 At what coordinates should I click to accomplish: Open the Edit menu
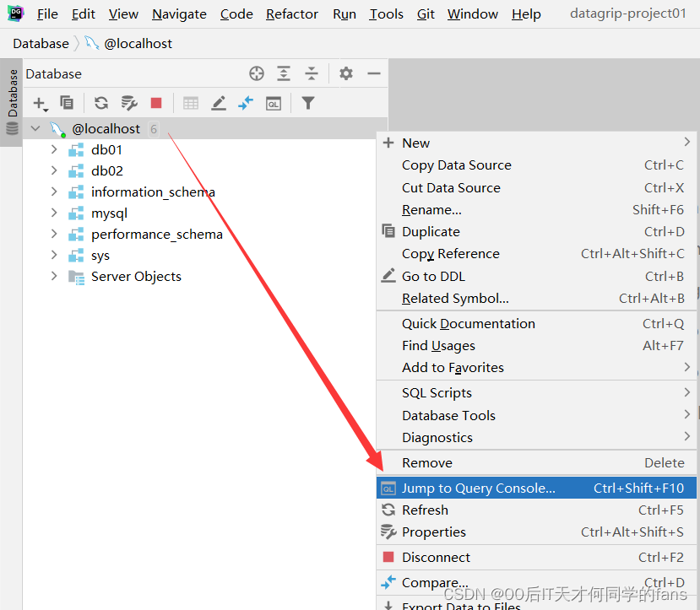(x=84, y=14)
